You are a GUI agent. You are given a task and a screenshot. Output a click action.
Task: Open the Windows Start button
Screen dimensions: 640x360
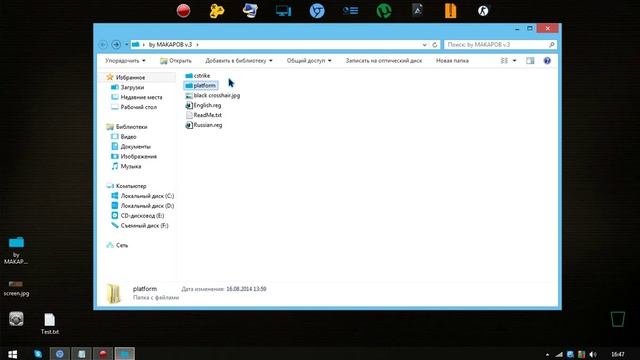(x=13, y=354)
